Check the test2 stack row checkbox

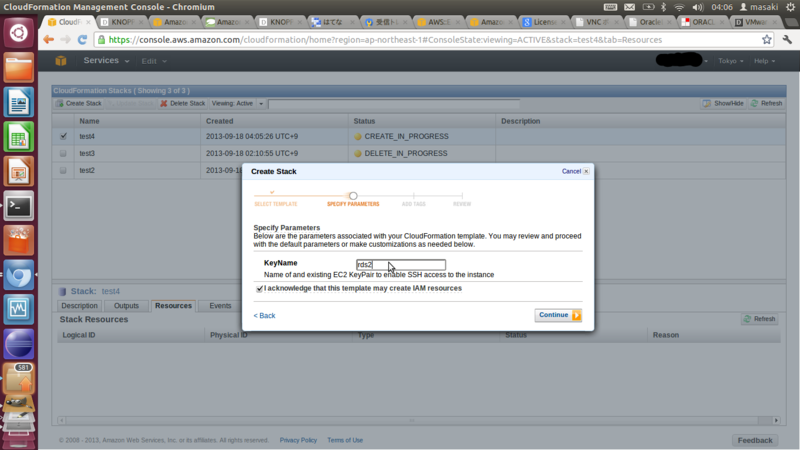tap(63, 170)
